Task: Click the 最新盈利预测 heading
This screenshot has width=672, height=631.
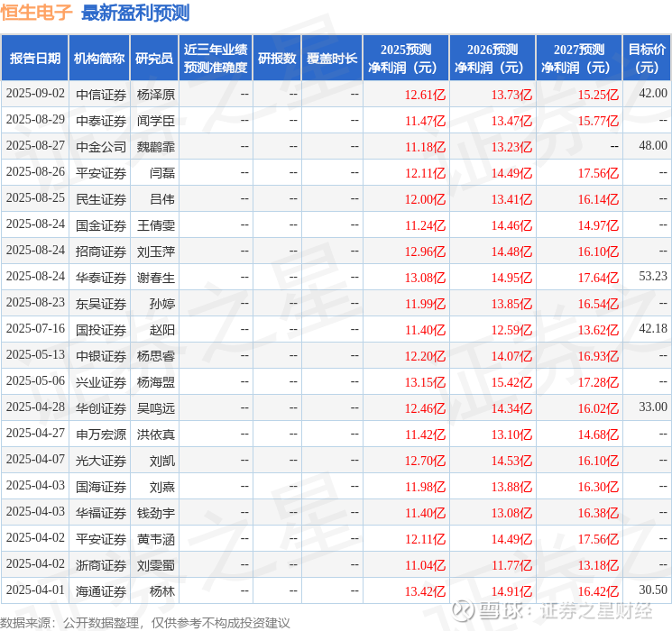Action: tap(135, 13)
